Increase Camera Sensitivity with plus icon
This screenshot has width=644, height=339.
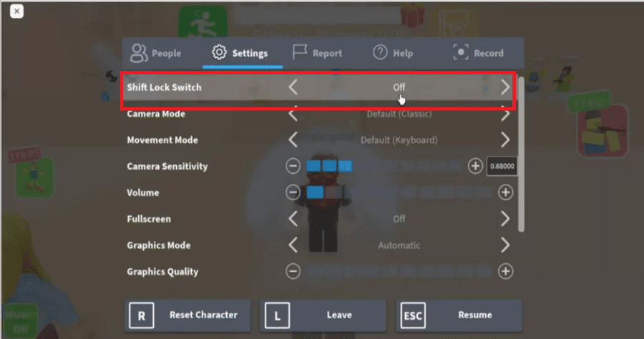[x=475, y=167]
